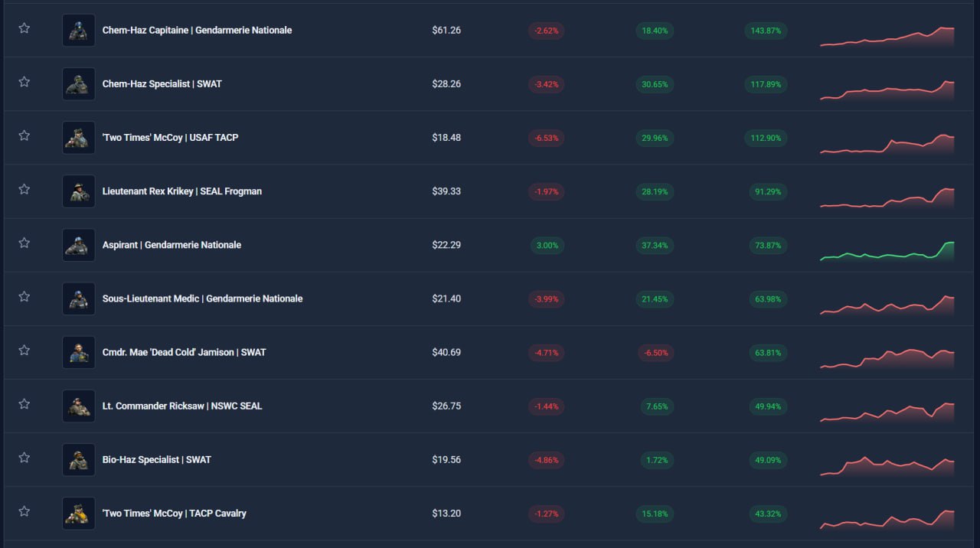Click the 3.00% green badge for Aspirant
The width and height of the screenshot is (980, 548).
[x=547, y=246]
